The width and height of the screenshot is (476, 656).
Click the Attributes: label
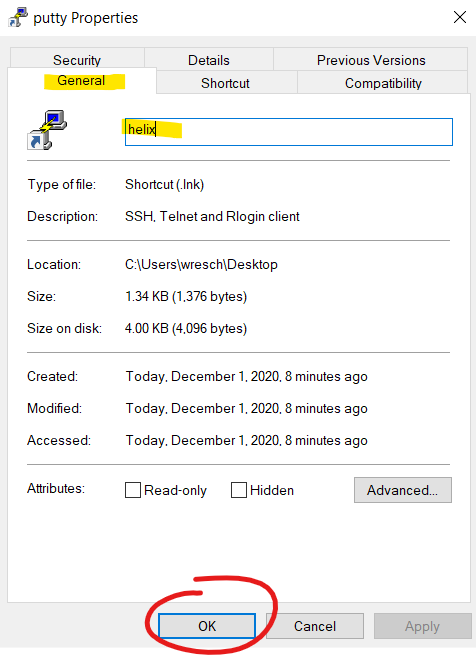click(56, 488)
